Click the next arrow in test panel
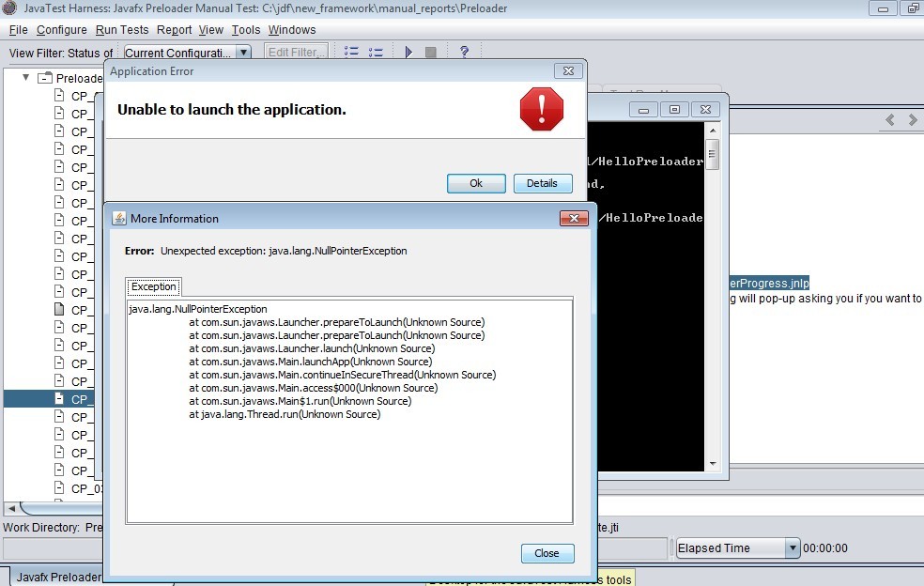The image size is (924, 586). point(912,120)
